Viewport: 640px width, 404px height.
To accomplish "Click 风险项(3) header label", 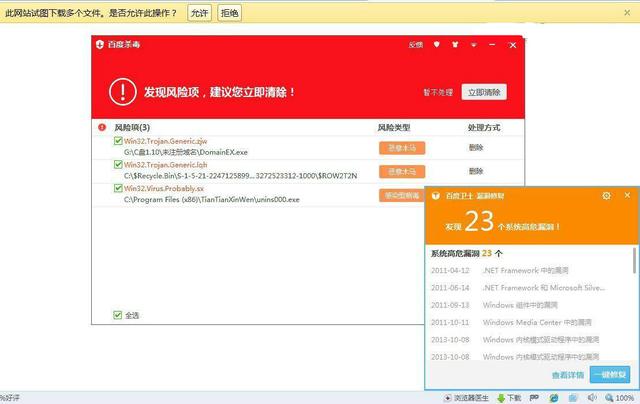I will pos(132,128).
